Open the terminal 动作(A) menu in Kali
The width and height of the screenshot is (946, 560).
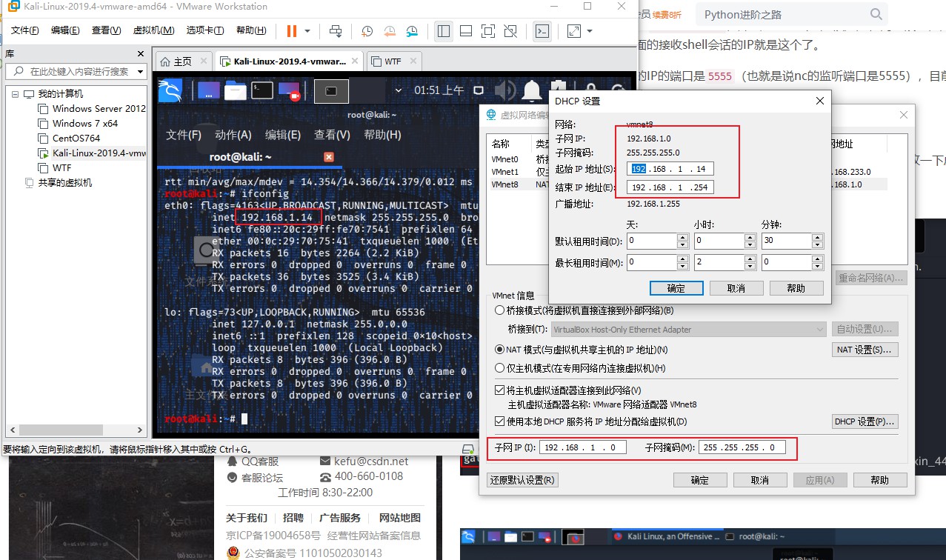233,135
